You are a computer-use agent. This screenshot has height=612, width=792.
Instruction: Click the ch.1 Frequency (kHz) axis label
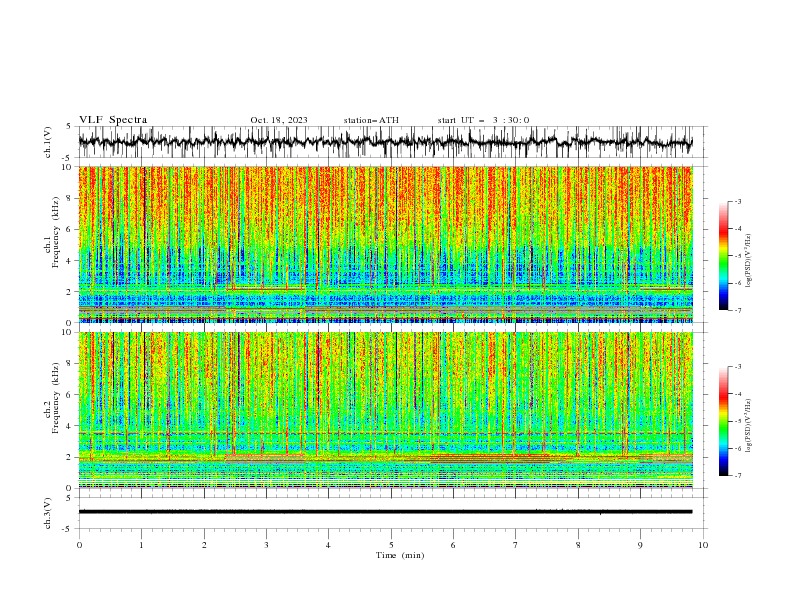[52, 231]
